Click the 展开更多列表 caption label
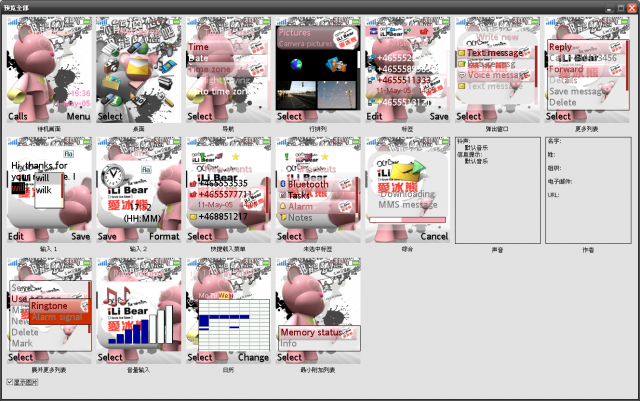 tap(49, 370)
